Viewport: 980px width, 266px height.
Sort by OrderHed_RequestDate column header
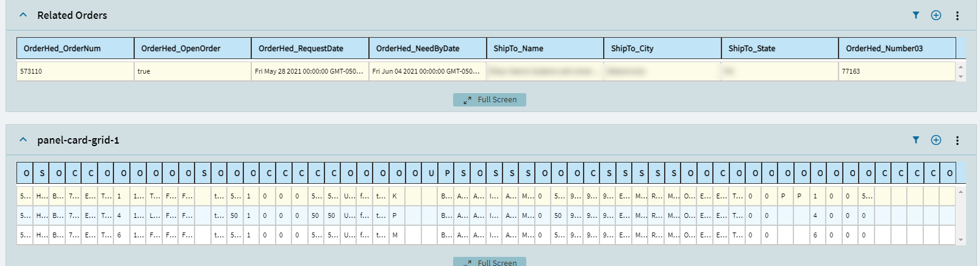pos(310,48)
